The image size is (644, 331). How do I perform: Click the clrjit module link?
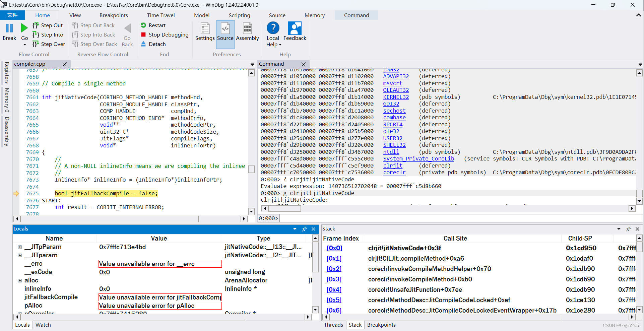[393, 165]
